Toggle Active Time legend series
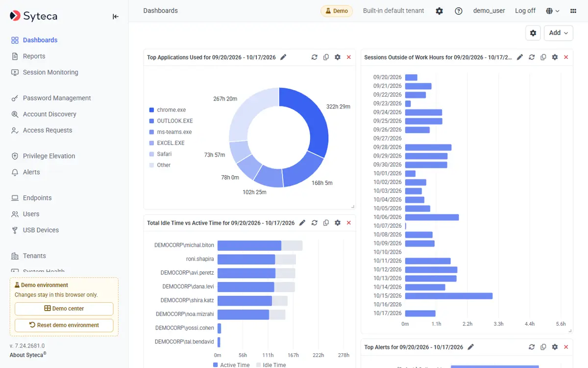This screenshot has height=368, width=588. point(231,365)
